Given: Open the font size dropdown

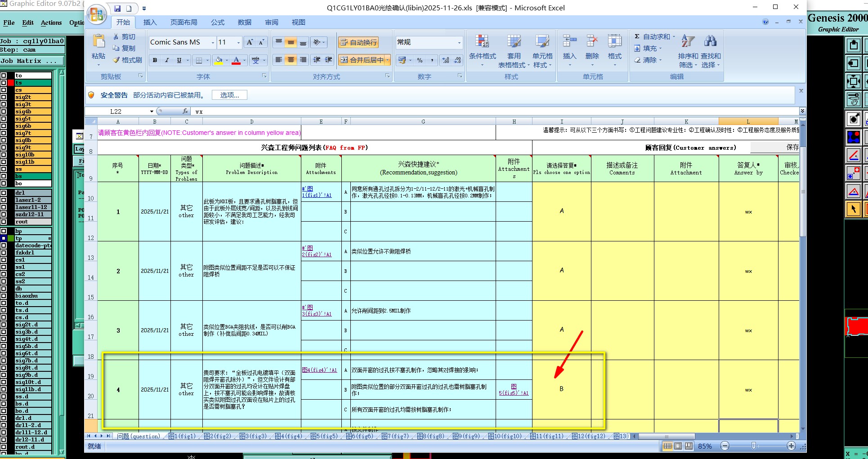Looking at the screenshot, I should (x=238, y=42).
